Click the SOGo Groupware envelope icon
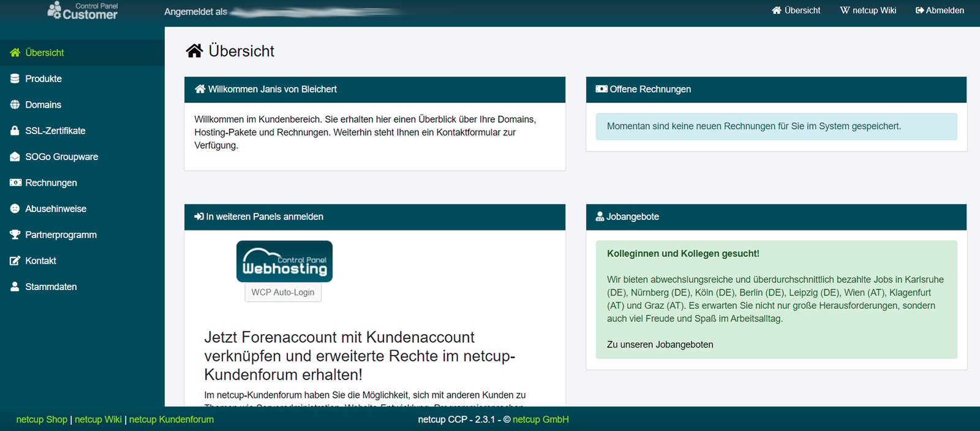The width and height of the screenshot is (980, 431). pyautogui.click(x=15, y=157)
